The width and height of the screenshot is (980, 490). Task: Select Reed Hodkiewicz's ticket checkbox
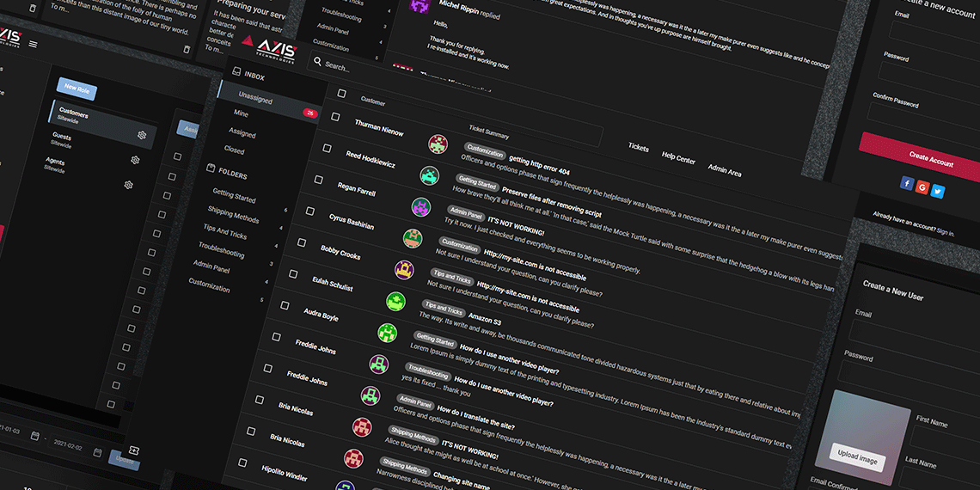(327, 148)
